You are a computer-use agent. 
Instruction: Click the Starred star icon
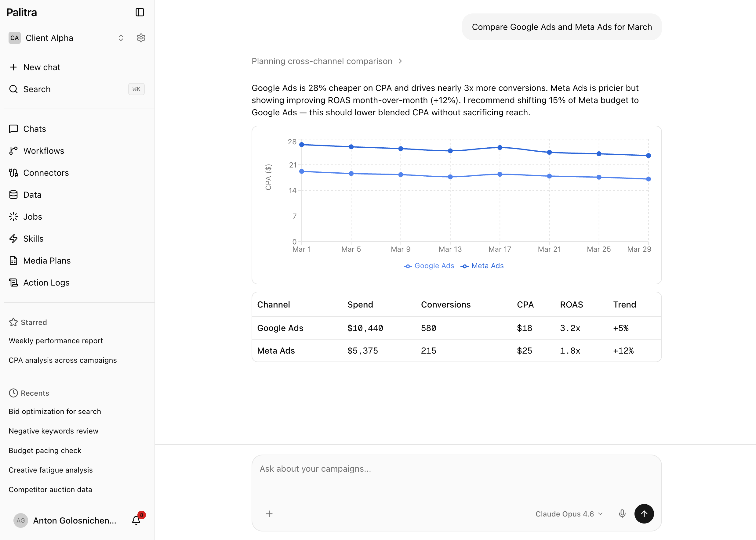tap(13, 322)
